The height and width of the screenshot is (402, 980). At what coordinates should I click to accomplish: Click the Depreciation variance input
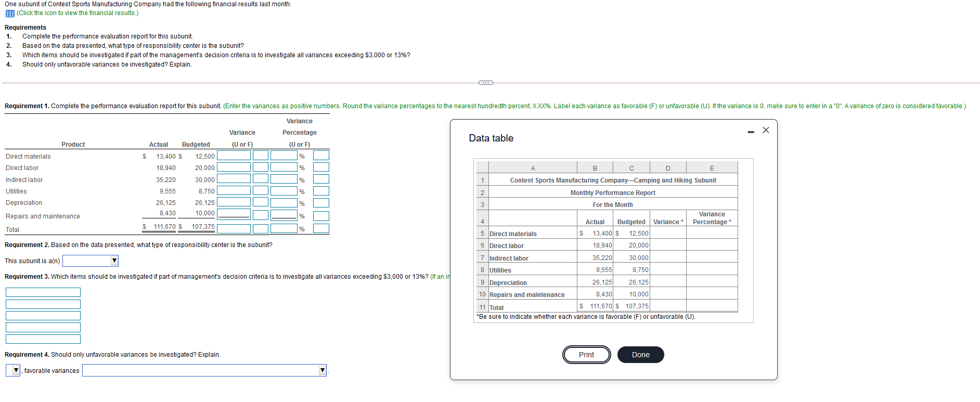click(x=234, y=202)
